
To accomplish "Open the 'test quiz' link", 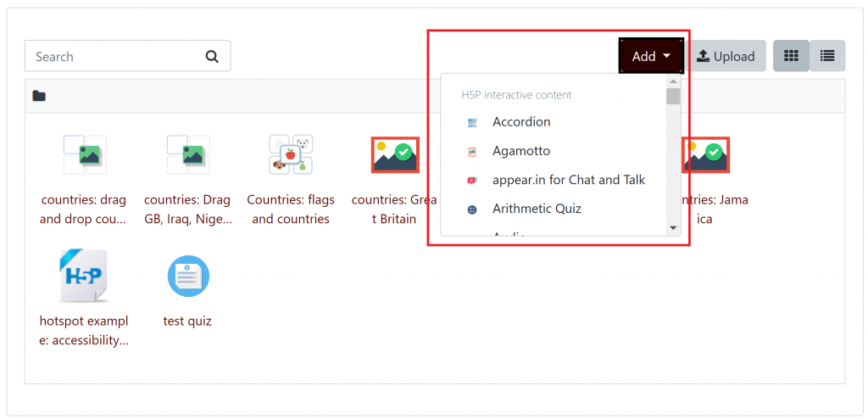I will 187,321.
